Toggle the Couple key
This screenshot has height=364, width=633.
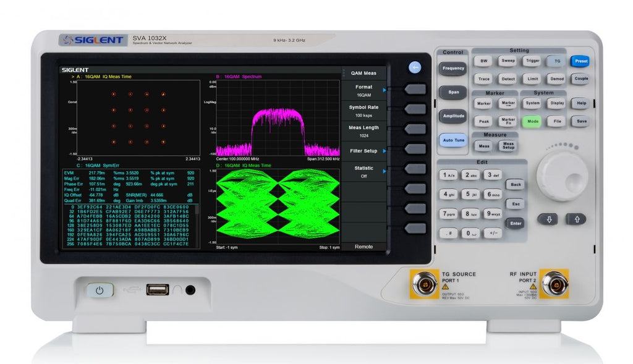(580, 79)
